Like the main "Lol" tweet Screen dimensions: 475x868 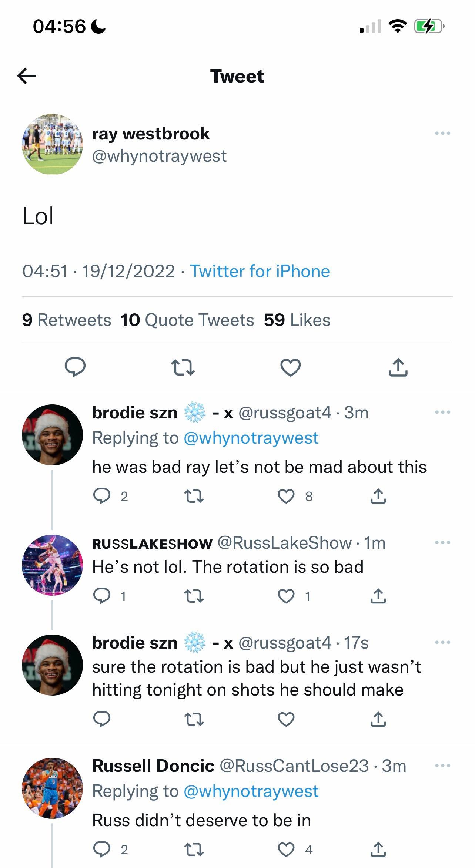click(290, 367)
